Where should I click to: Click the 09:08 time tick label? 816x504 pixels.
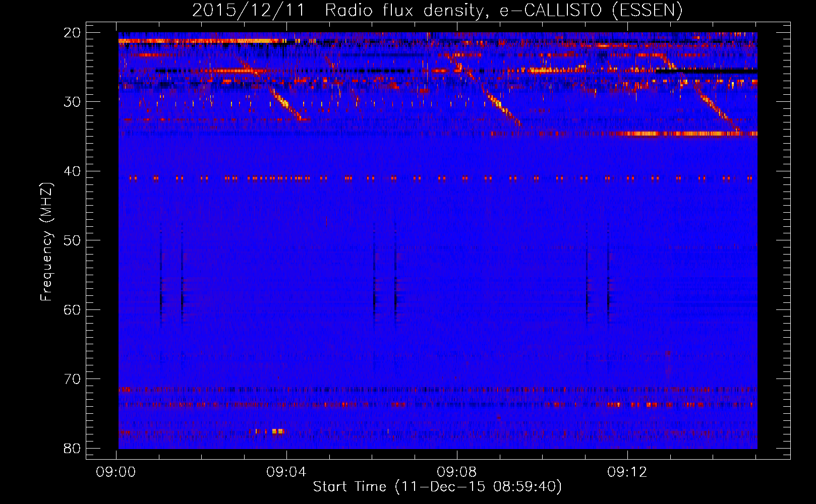click(457, 472)
